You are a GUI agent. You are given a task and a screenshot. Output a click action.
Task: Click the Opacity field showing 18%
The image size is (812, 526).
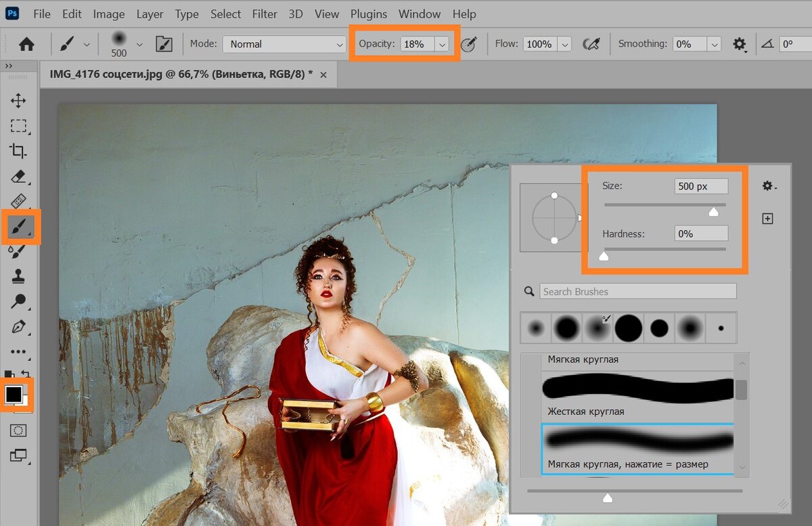(417, 44)
